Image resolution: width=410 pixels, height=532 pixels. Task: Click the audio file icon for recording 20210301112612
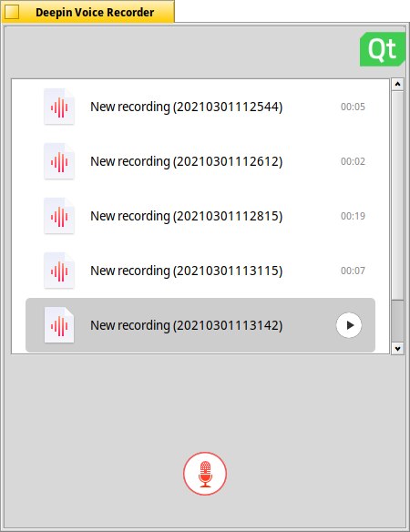tap(59, 161)
